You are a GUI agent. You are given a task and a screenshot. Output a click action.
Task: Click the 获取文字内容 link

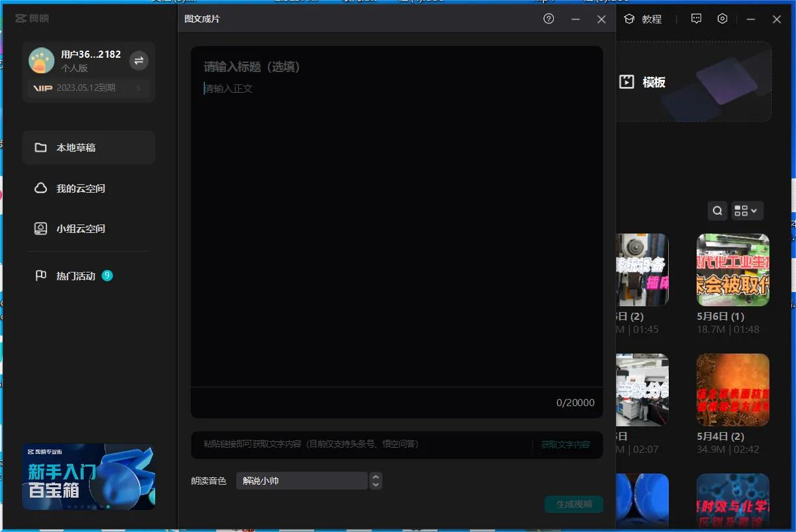566,444
